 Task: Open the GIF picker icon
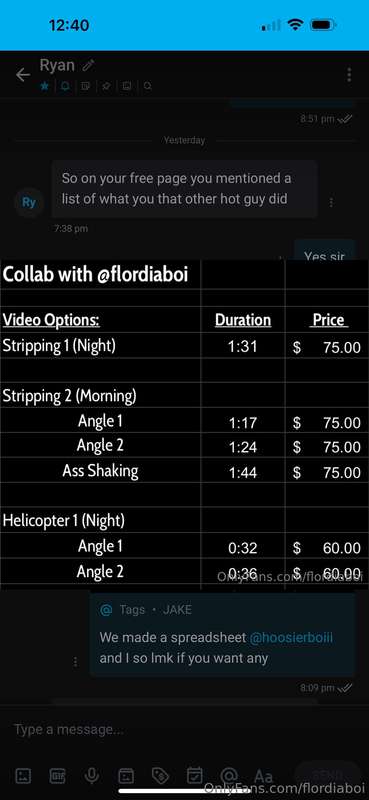click(x=57, y=777)
